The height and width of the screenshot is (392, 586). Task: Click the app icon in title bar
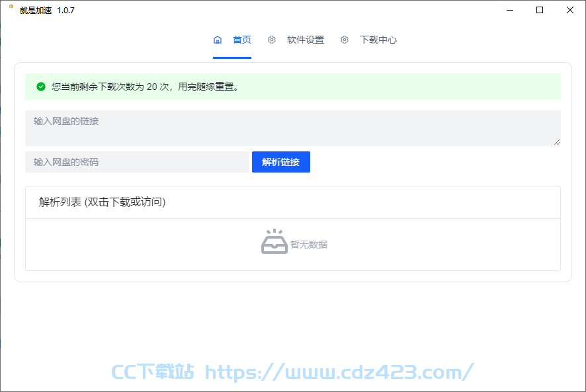click(x=11, y=7)
